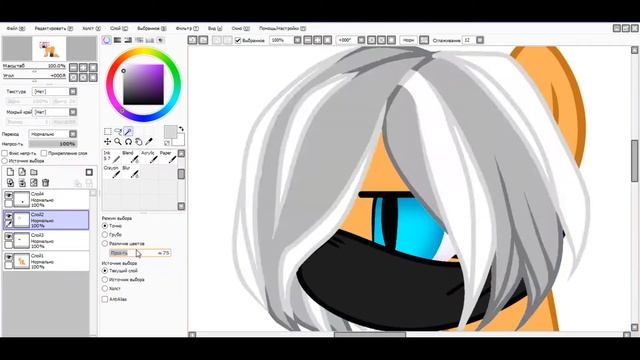The image size is (640, 360).
Task: Hide Слой4 layer with eye icon
Action: pos(9,196)
